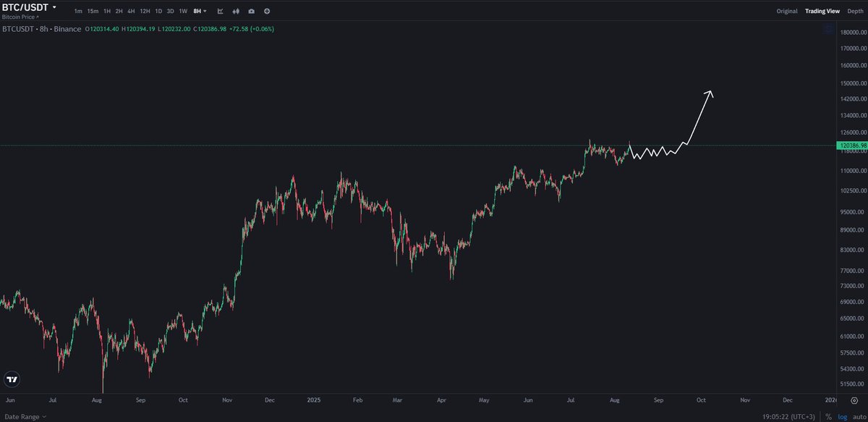Click the closing price value C120386.98
The image size is (868, 422).
(210, 29)
